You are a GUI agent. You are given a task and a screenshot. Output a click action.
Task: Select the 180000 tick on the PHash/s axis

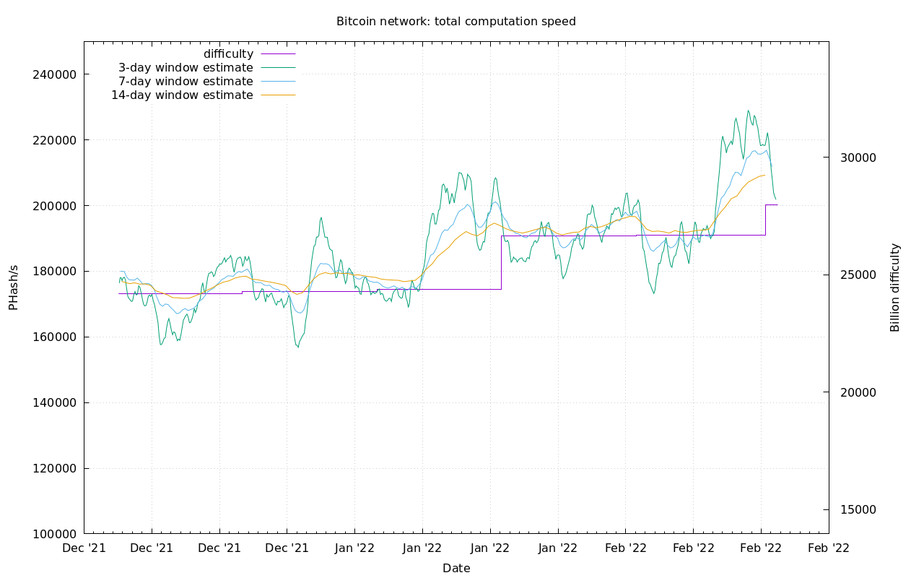tap(56, 272)
